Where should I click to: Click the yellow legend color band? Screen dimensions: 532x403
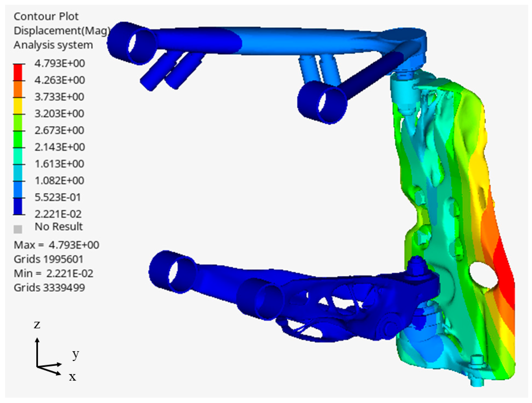(18, 106)
